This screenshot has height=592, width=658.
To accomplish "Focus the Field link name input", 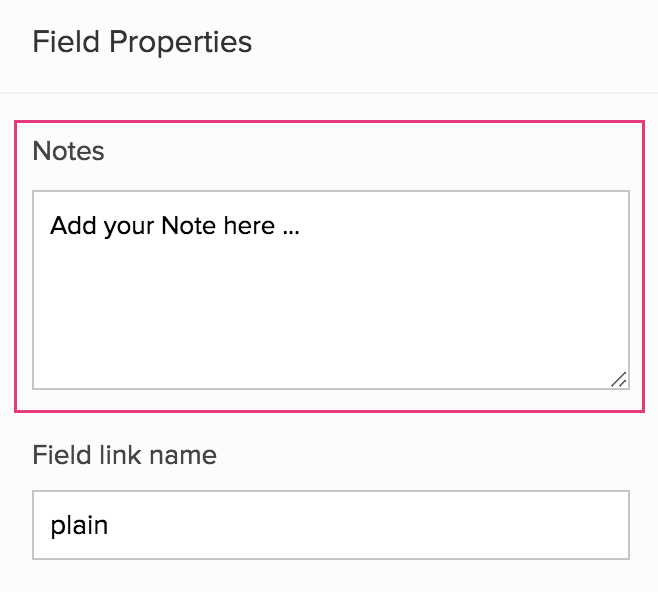I will [330, 524].
